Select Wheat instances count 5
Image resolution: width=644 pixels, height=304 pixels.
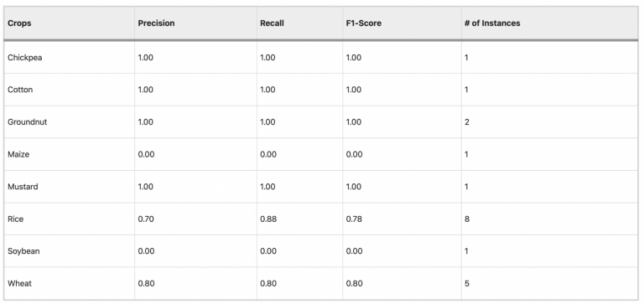click(x=467, y=284)
